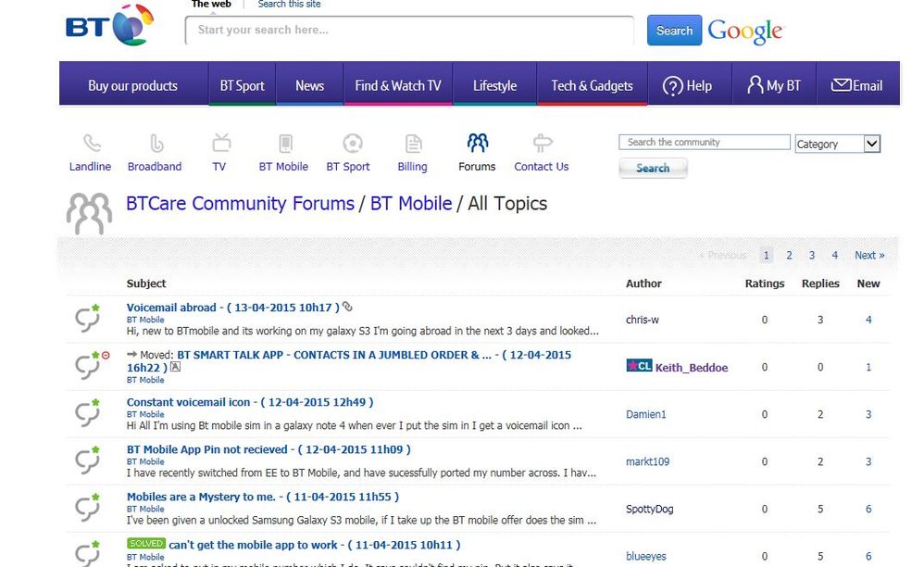Open Mobiles are a Mystery to me topic
The height and width of the screenshot is (567, 924).
263,497
